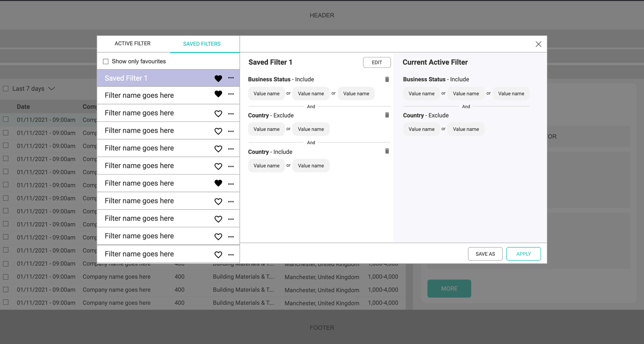The height and width of the screenshot is (344, 644).
Task: Favourite the last 'Filter name goes here' row's heart
Action: [x=218, y=254]
